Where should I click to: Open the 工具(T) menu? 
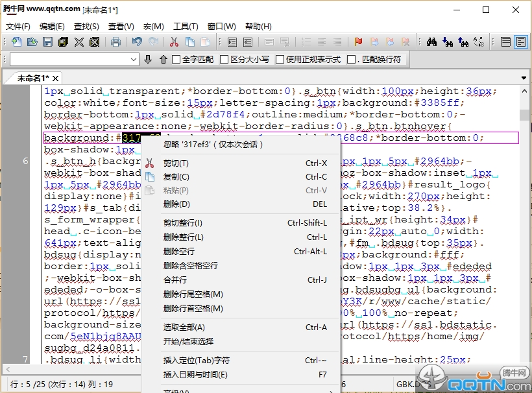coord(186,26)
